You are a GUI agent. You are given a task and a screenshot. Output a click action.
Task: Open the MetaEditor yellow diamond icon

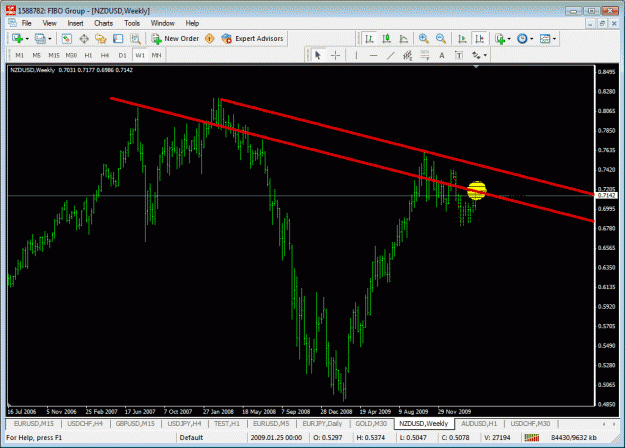210,39
